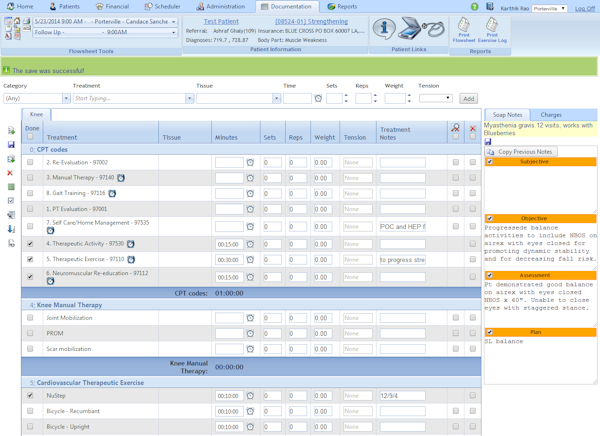Click the building icon next to the Karthik Rao name
This screenshot has height=436, width=600.
point(489,7)
